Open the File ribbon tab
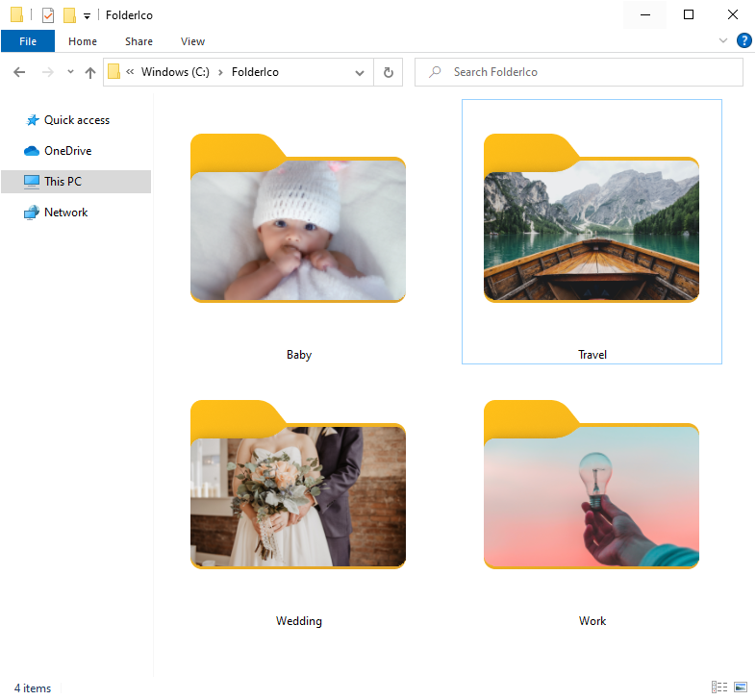This screenshot has height=700, width=756. pos(28,41)
